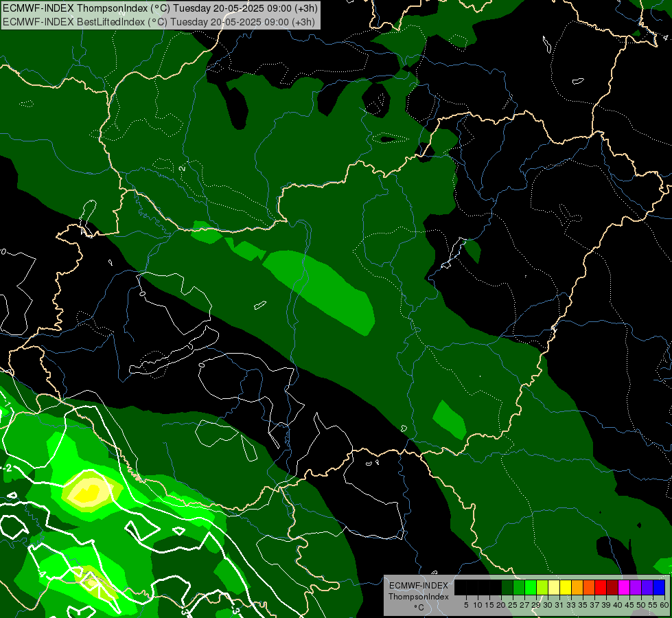Click legend scale value 27
Viewport: 672px width, 618px height.
point(524,605)
